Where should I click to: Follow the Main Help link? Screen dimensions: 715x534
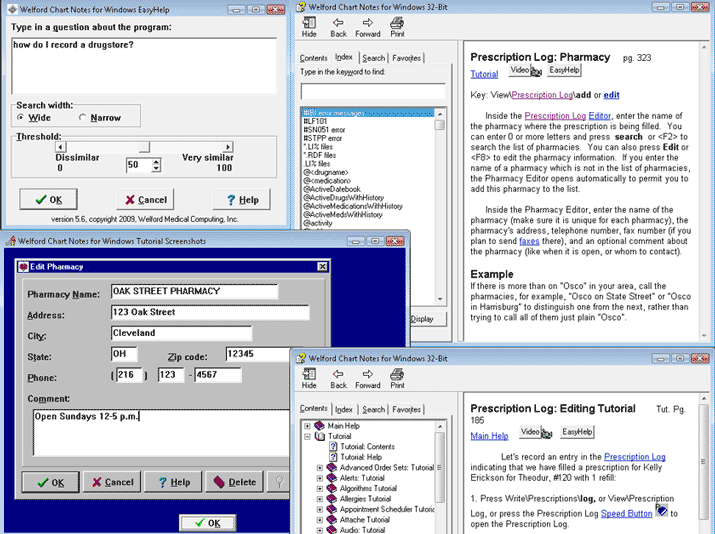click(489, 436)
